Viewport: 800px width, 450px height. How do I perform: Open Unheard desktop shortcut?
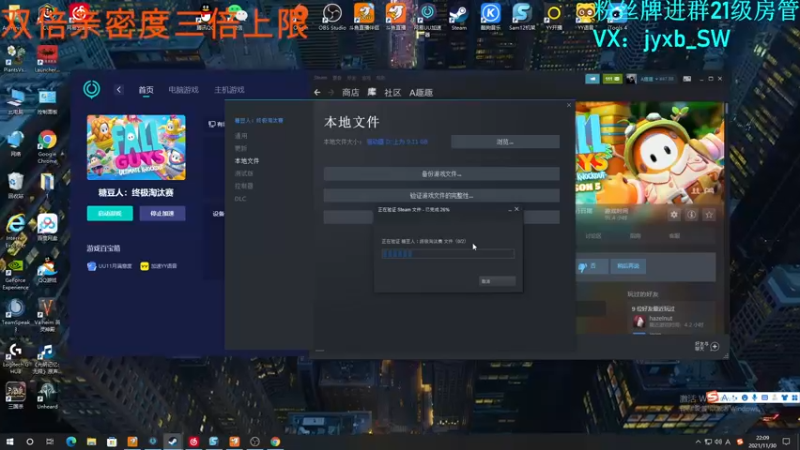pos(47,396)
